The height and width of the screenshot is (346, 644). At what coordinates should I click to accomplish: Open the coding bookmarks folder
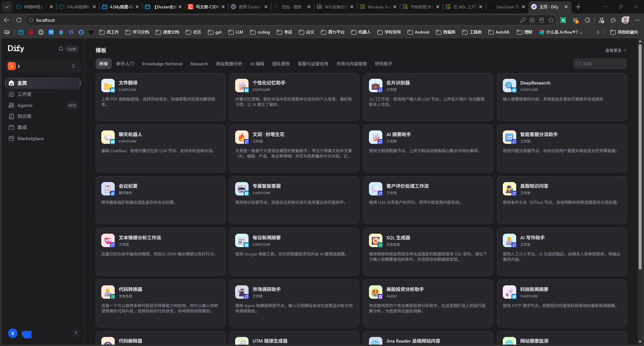tap(260, 32)
